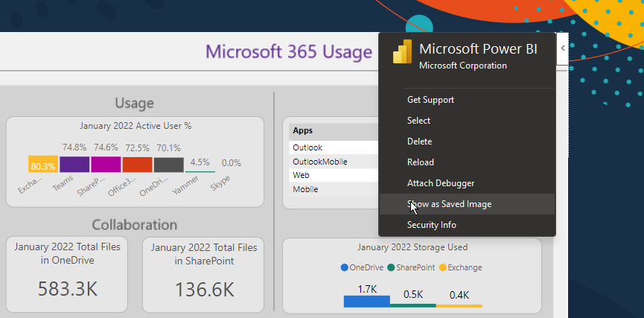Collapse the add-in panel chevron
Image resolution: width=644 pixels, height=318 pixels.
563,48
